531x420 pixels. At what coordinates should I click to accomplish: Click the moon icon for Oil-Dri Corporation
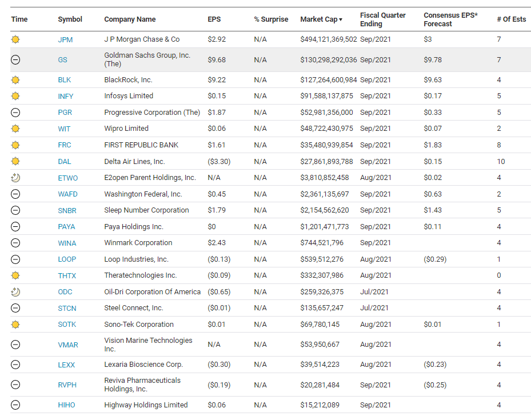pos(15,292)
